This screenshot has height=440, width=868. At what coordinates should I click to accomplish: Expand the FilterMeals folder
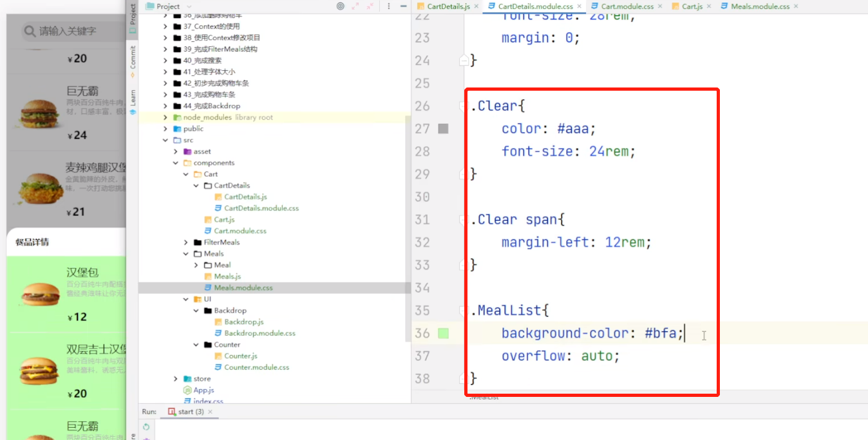186,243
